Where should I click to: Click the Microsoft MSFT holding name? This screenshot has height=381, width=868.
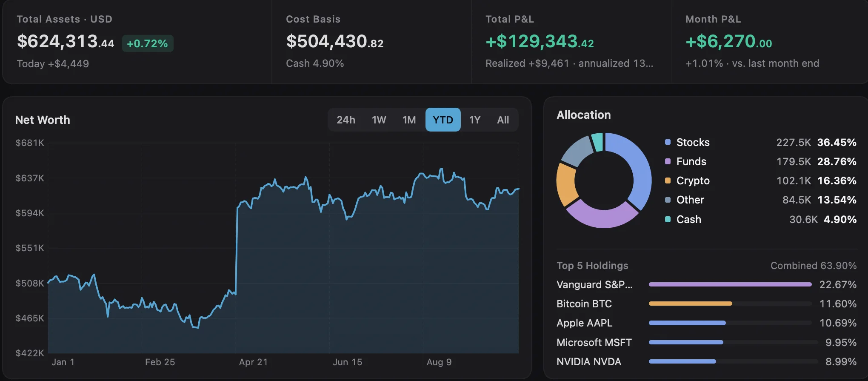[x=594, y=342]
